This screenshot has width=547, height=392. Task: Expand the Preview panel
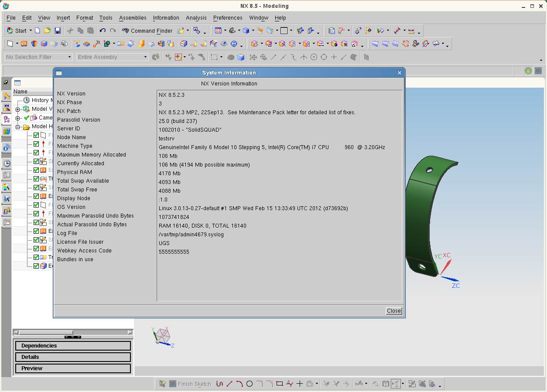tap(73, 368)
